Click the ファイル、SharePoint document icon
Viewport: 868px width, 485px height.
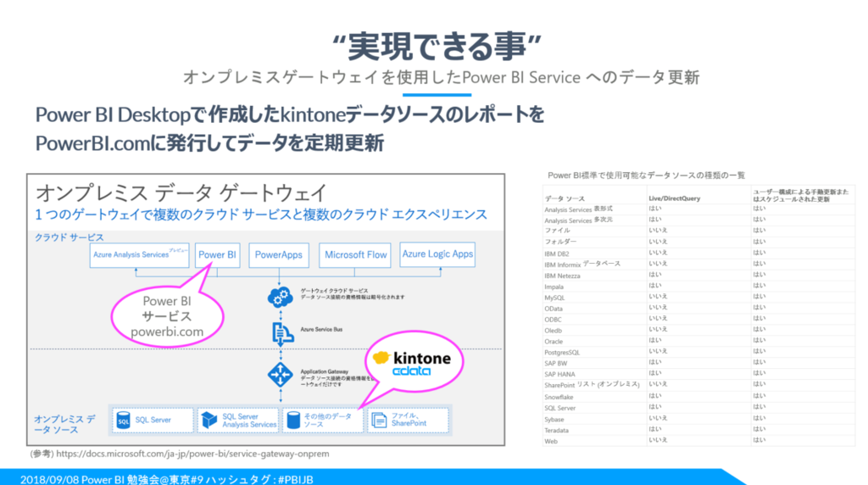(379, 421)
